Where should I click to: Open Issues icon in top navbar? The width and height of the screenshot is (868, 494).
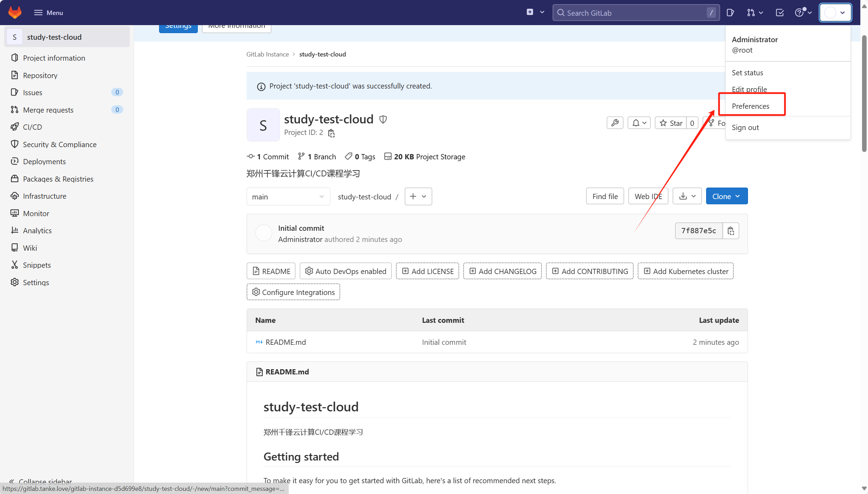click(x=730, y=13)
